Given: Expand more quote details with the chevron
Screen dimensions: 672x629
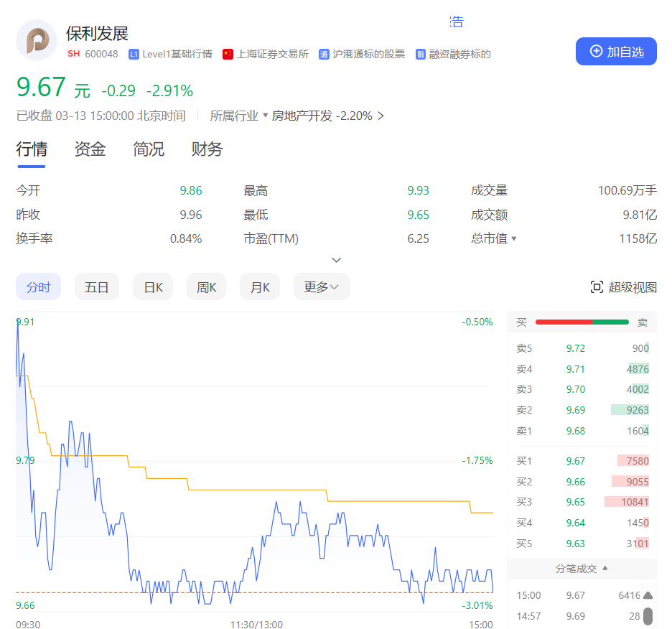Looking at the screenshot, I should [x=337, y=260].
